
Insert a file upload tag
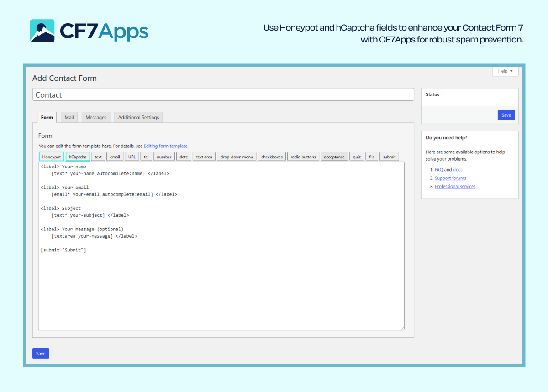point(372,157)
